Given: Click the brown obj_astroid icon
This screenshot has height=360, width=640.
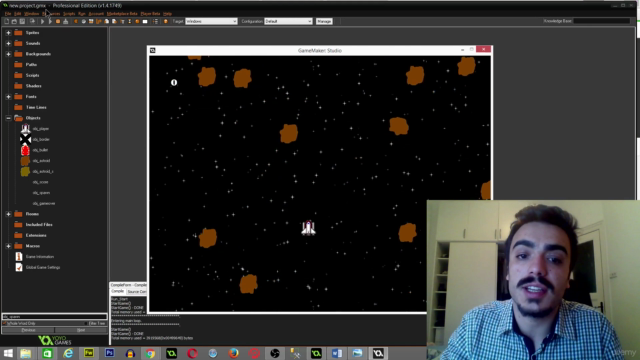Looking at the screenshot, I should [25, 161].
